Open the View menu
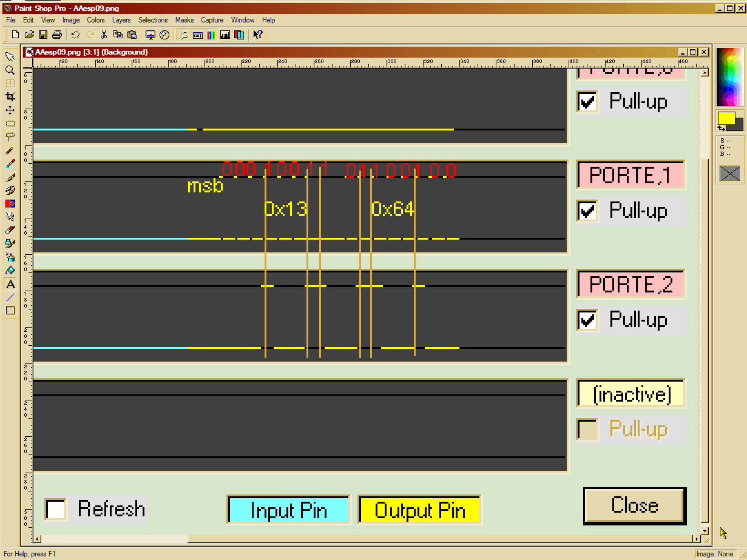The image size is (747, 560). [x=48, y=20]
